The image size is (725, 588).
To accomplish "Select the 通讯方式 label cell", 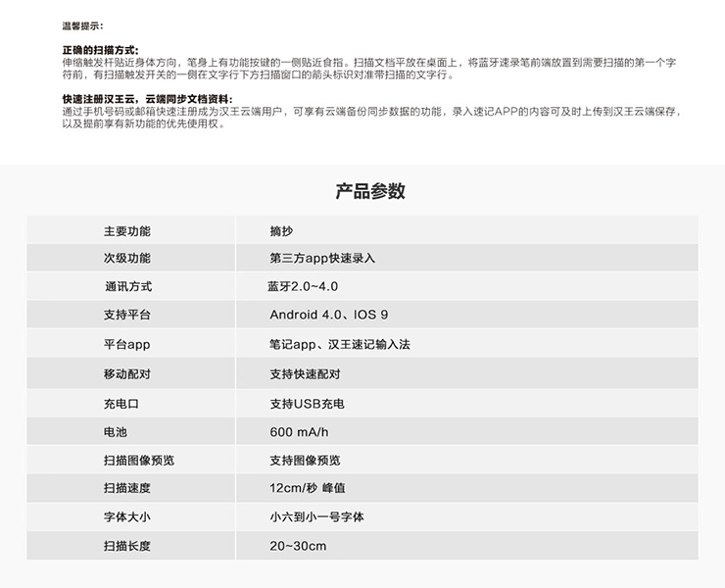I will click(128, 287).
